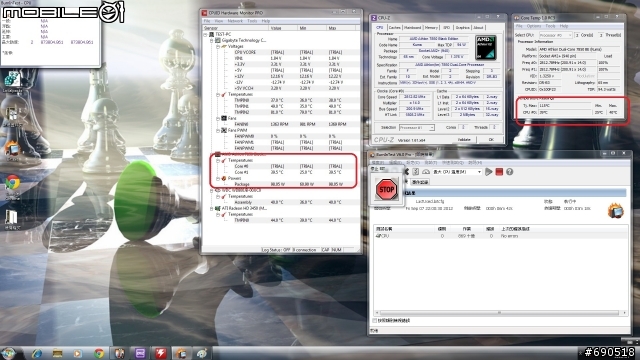The width and height of the screenshot is (640, 360).
Task: Open File menu in HWMonitor
Action: [x=207, y=21]
